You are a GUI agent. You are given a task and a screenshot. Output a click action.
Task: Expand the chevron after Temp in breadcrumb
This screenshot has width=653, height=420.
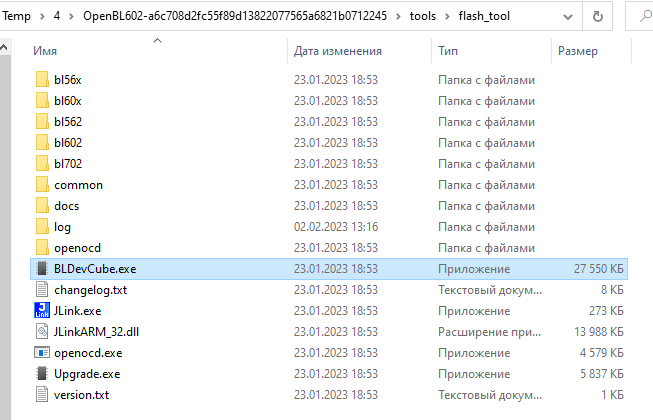tap(42, 16)
